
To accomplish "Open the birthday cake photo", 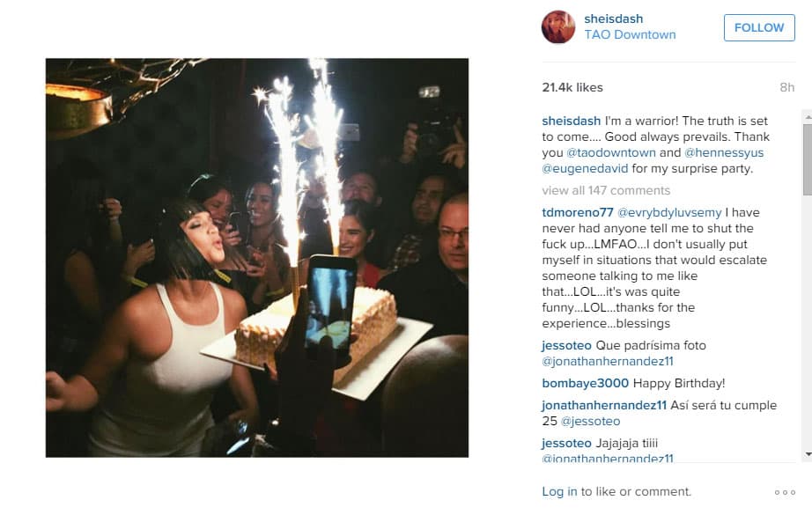I will (x=257, y=258).
